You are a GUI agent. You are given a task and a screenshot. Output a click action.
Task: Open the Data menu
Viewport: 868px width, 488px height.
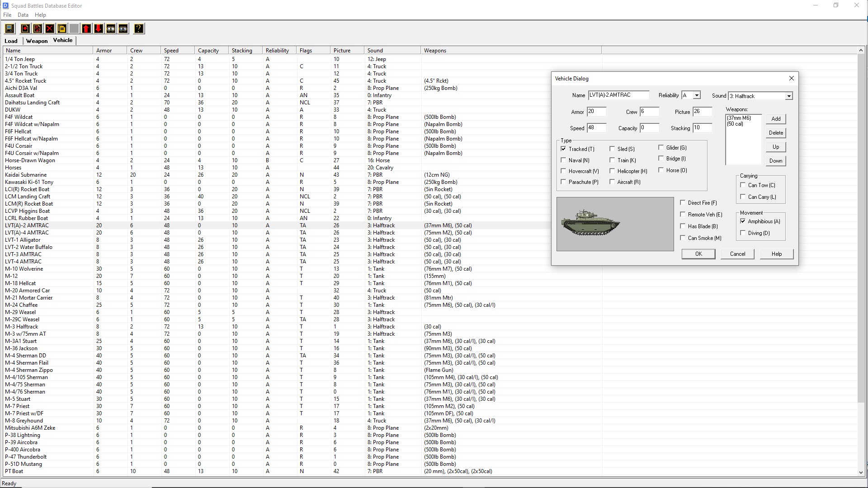click(23, 15)
